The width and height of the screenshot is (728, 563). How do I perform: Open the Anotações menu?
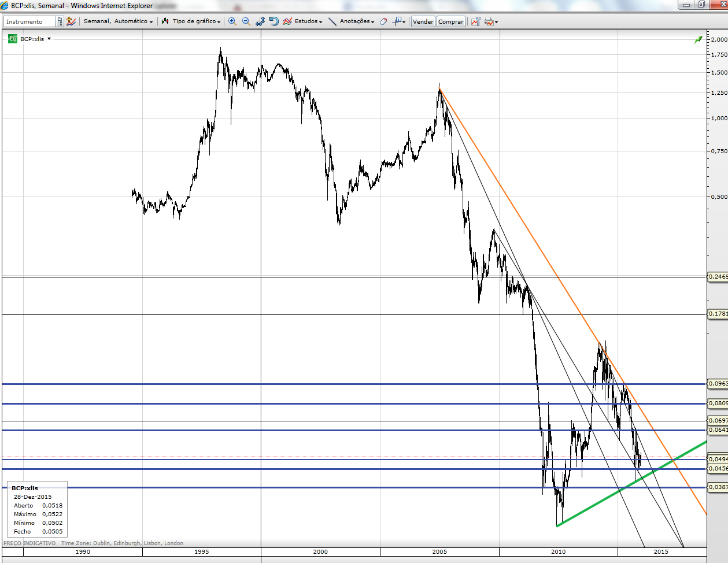click(x=357, y=21)
